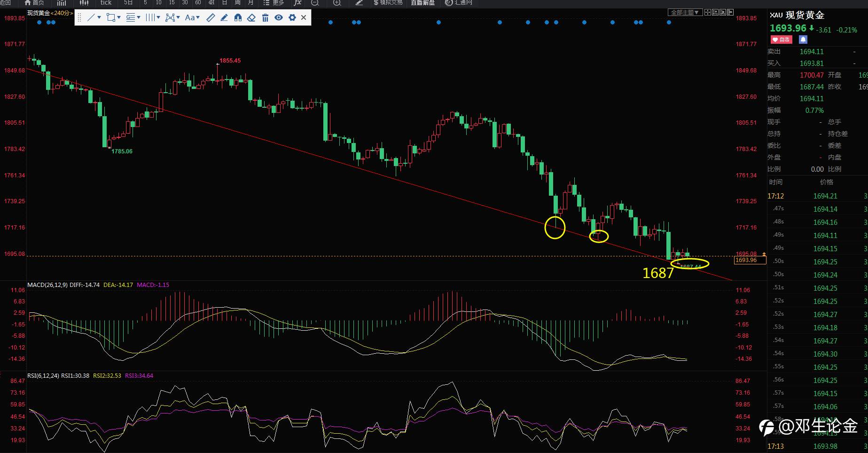
Task: Select the 月 monthly period
Action: pyautogui.click(x=250, y=2)
